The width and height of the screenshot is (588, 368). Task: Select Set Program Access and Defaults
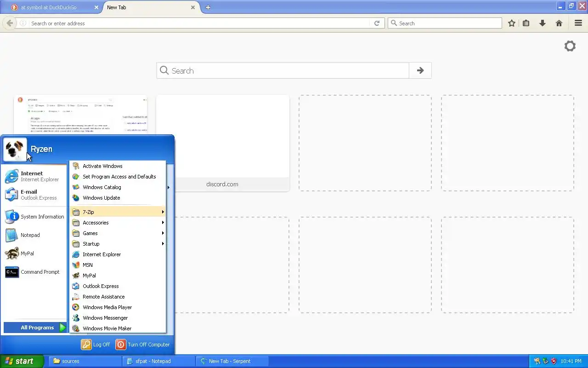(x=118, y=177)
